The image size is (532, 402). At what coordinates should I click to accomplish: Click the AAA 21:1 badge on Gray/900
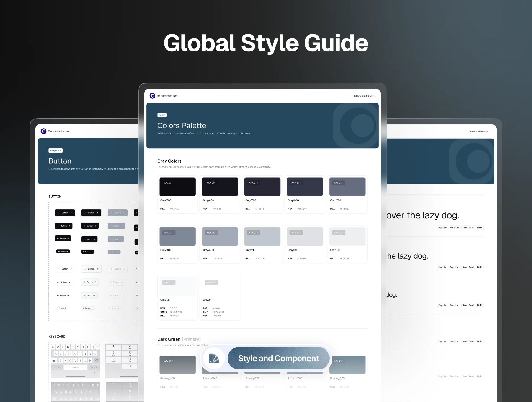tap(169, 183)
